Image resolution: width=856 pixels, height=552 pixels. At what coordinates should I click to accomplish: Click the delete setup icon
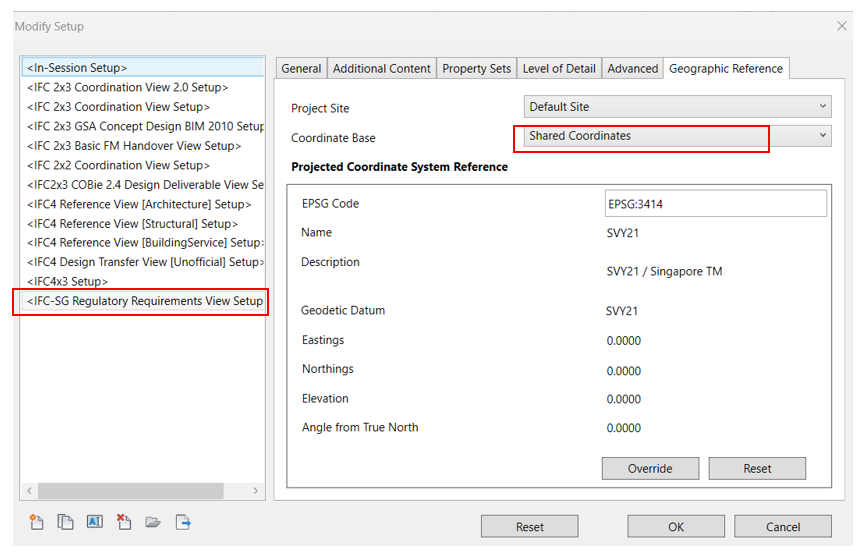[124, 521]
